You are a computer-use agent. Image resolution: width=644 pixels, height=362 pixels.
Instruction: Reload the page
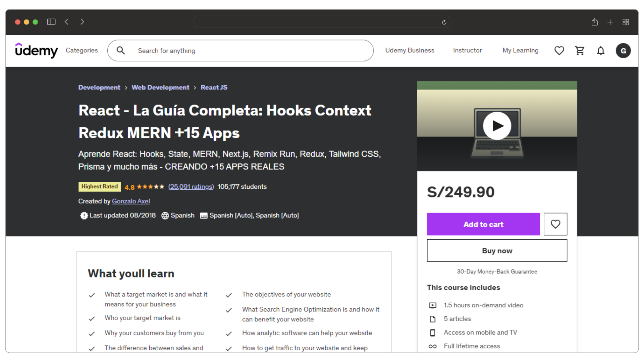click(x=444, y=22)
